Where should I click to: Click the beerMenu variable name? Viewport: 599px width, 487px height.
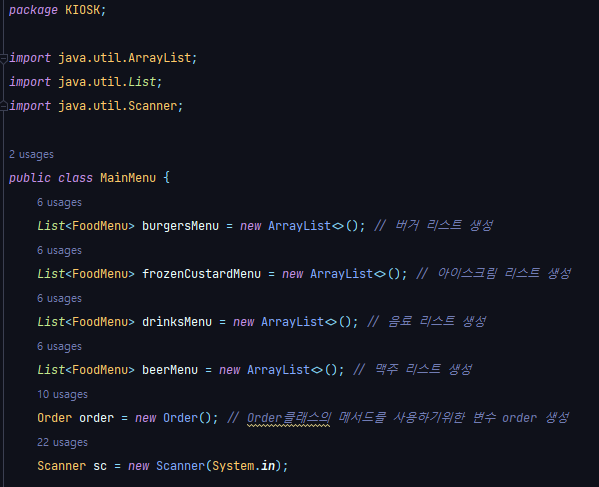pos(170,370)
